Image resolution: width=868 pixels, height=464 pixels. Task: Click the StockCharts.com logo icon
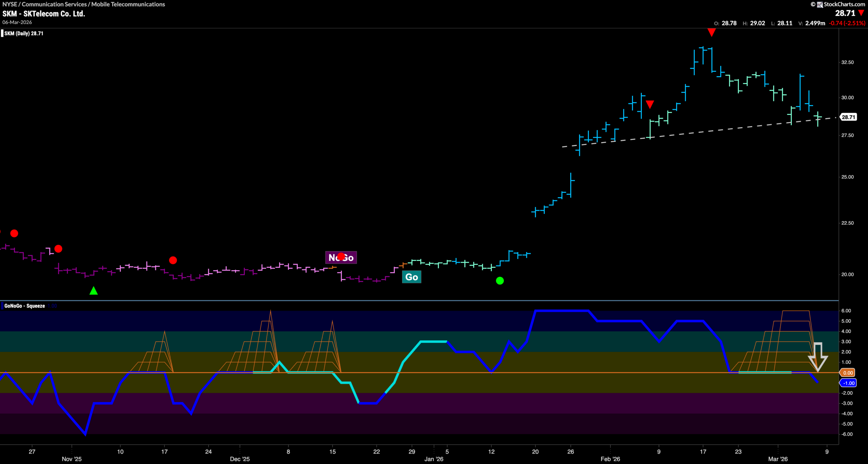[x=820, y=4]
